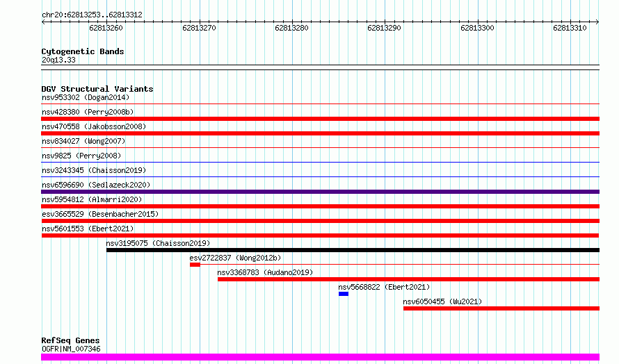The height and width of the screenshot is (364, 619).
Task: Click the small red block under esv2722837
Action: tap(195, 265)
